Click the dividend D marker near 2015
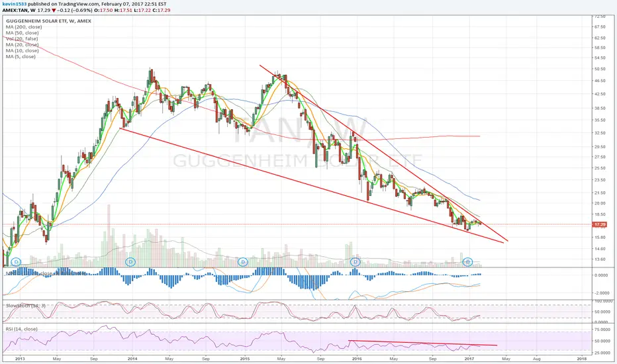 (243, 261)
